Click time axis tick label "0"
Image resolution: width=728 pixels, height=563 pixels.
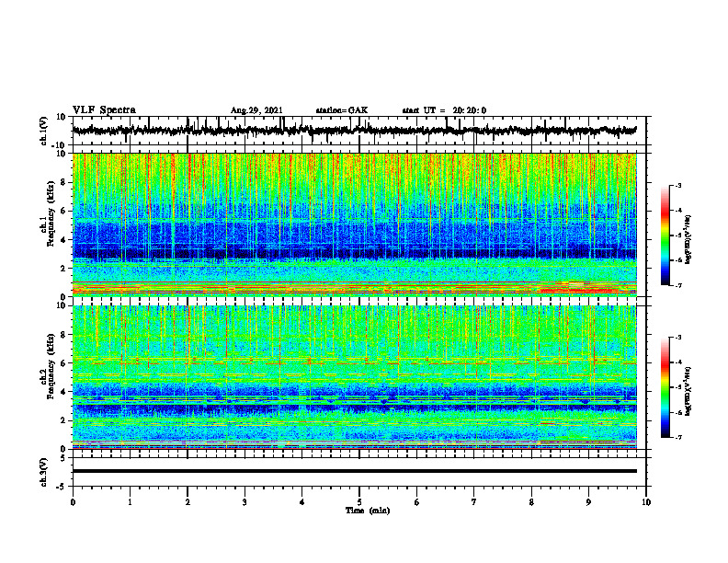coord(73,502)
